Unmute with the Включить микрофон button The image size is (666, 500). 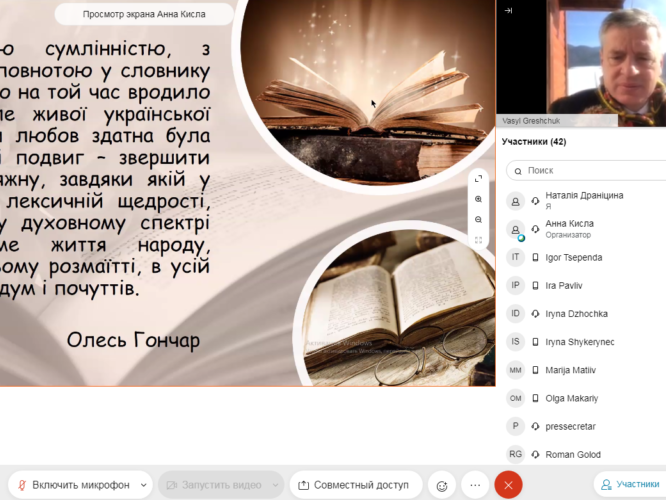72,485
